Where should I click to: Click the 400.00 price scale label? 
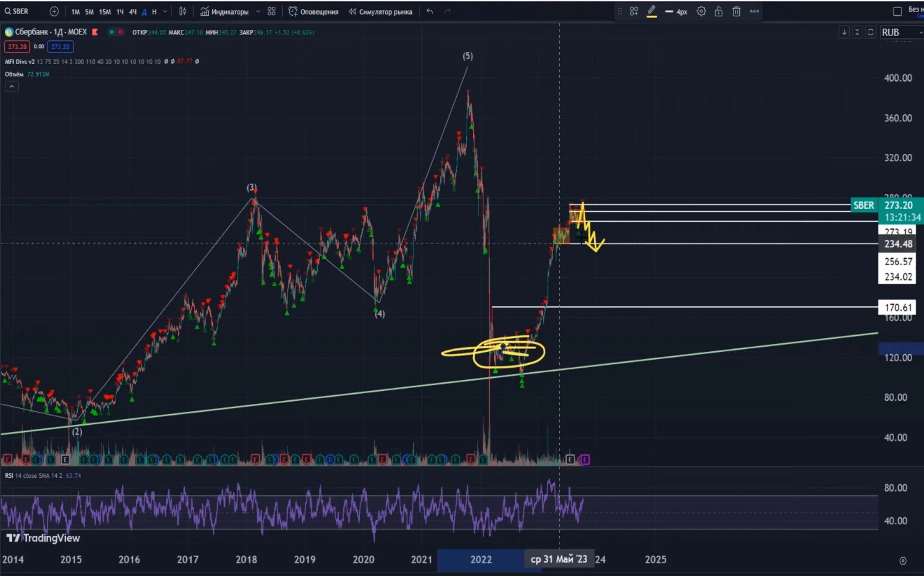(898, 78)
